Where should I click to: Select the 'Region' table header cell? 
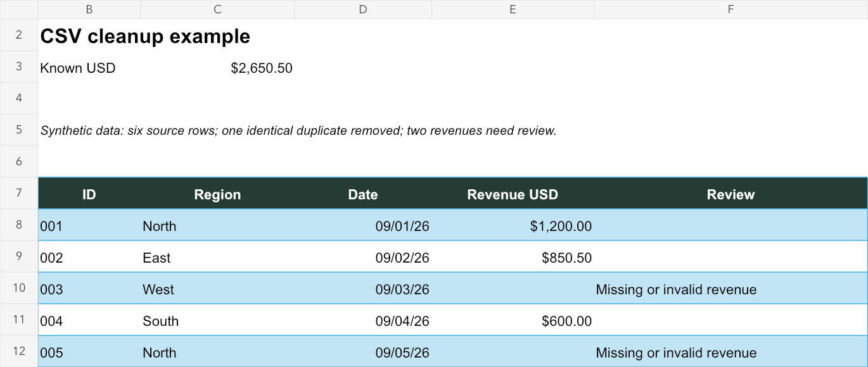217,193
